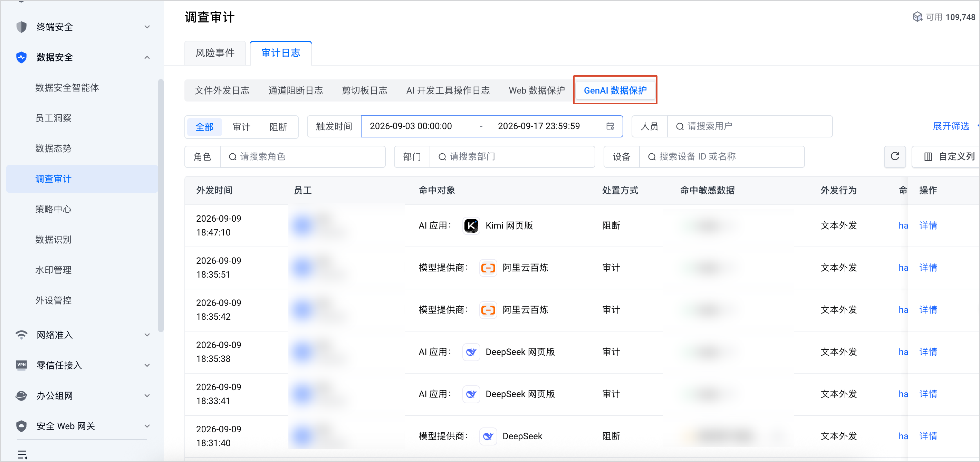Click the 请搜索用户 input field
Viewport: 980px width, 462px height.
pos(750,126)
